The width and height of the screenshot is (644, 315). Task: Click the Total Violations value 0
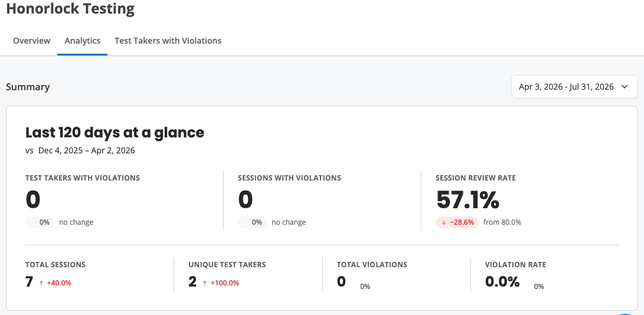341,282
